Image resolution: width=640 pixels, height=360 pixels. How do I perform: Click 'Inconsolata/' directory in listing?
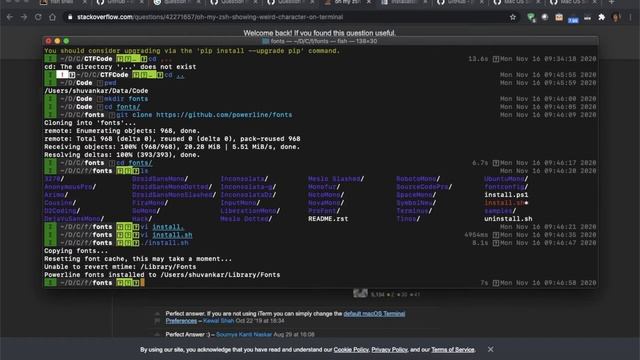click(x=244, y=179)
